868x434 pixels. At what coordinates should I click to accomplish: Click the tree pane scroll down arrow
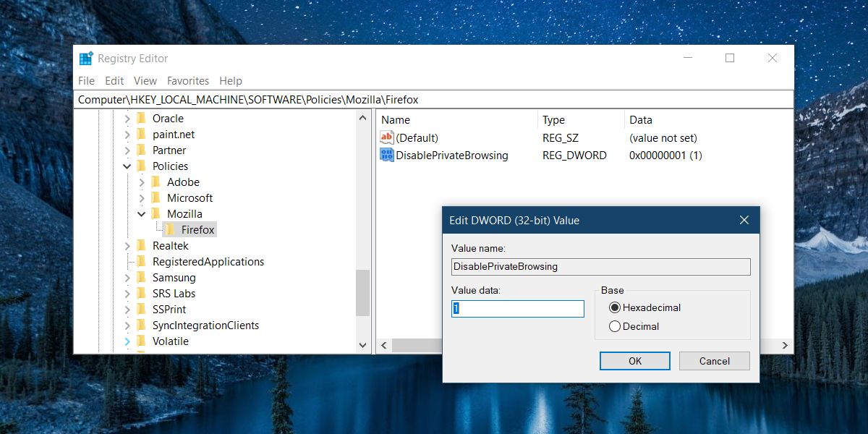(x=362, y=346)
